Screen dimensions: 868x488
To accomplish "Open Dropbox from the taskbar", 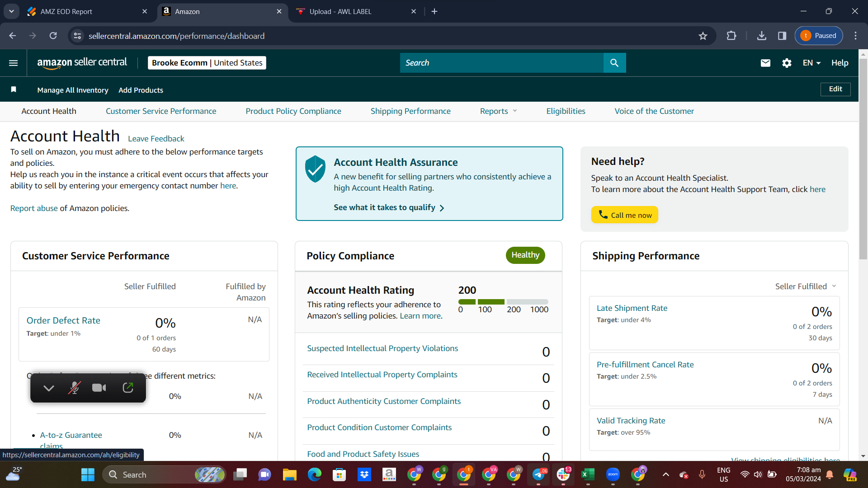I will (364, 474).
